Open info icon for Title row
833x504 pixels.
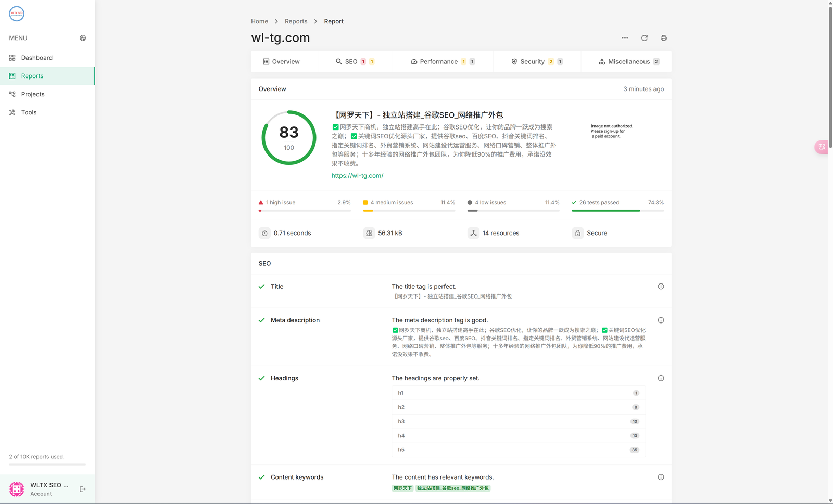(661, 287)
